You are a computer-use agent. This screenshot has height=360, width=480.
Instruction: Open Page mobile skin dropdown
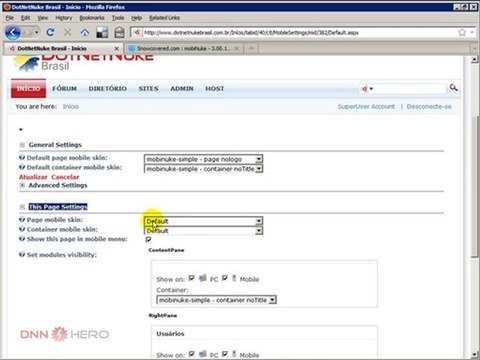coord(203,221)
